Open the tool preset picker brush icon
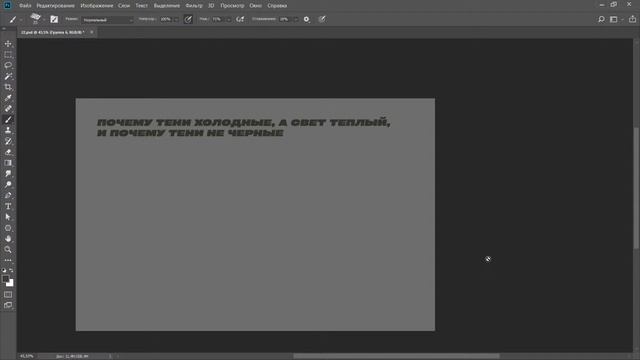 click(13, 19)
